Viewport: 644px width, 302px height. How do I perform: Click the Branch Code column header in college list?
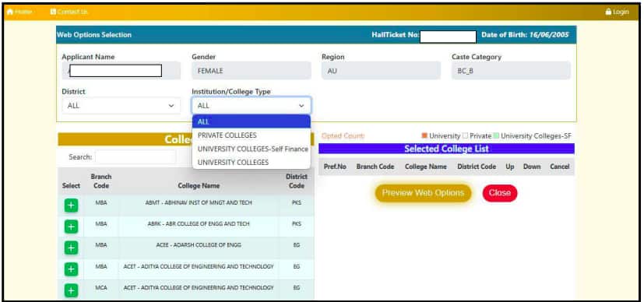pos(101,181)
